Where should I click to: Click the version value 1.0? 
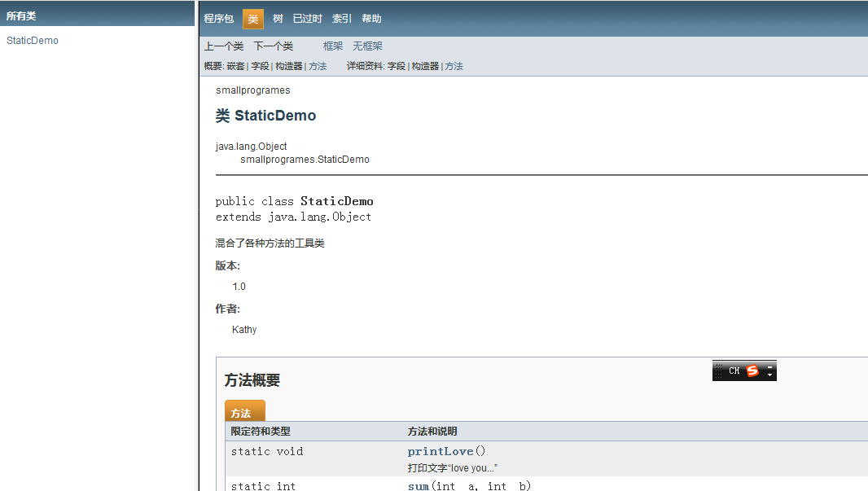tap(239, 287)
